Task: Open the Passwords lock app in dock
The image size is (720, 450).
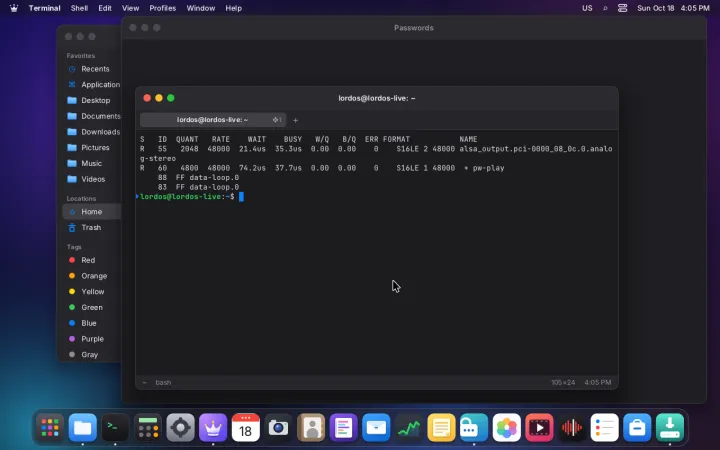Action: [474, 428]
